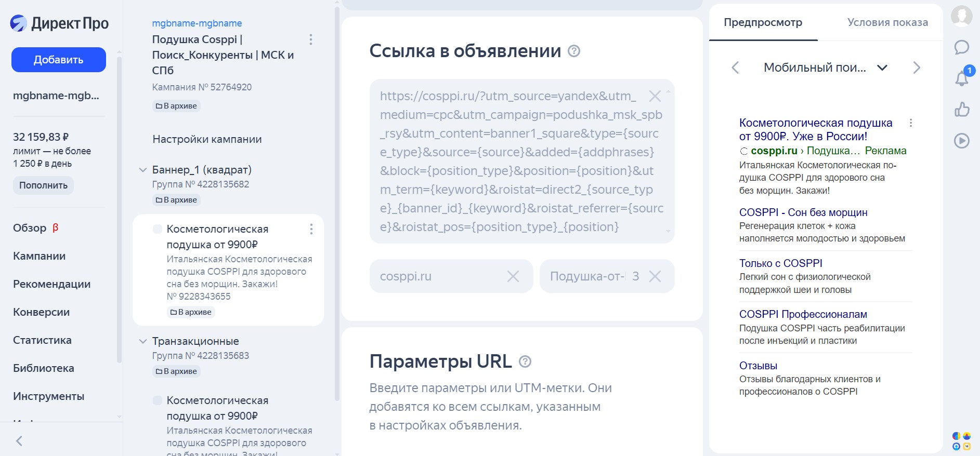980x456 pixels.
Task: Click the colorful services icon at the bottom right
Action: click(x=962, y=441)
